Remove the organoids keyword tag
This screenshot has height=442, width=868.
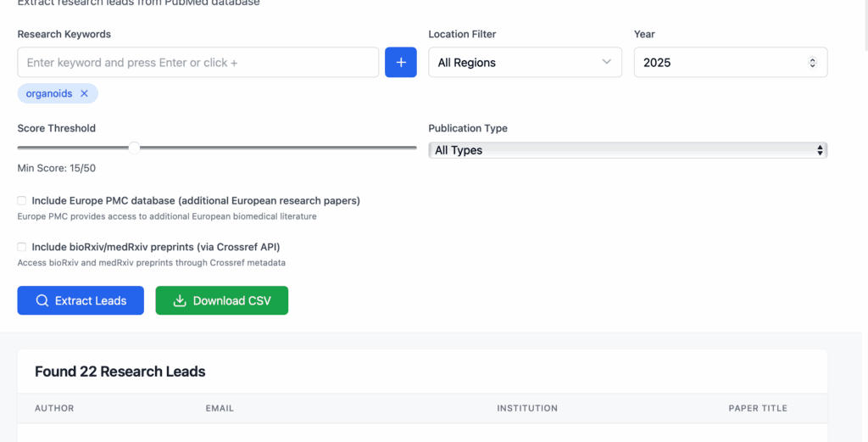[84, 94]
